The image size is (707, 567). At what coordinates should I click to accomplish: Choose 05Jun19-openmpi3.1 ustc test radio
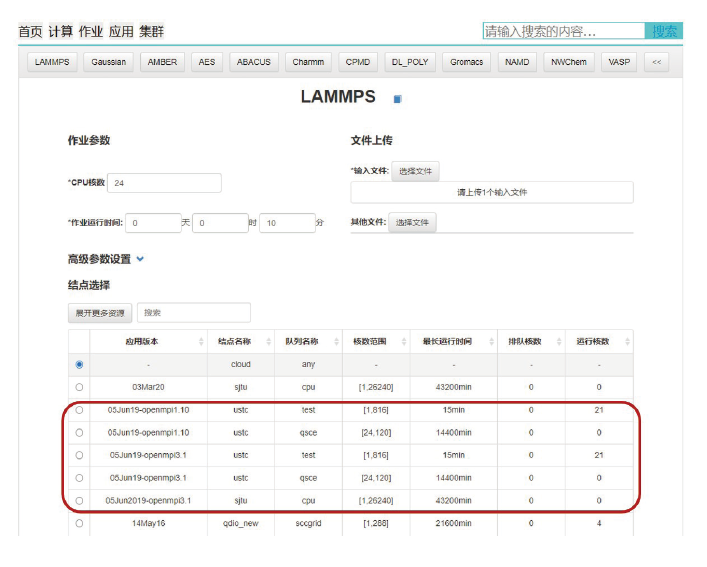click(79, 455)
